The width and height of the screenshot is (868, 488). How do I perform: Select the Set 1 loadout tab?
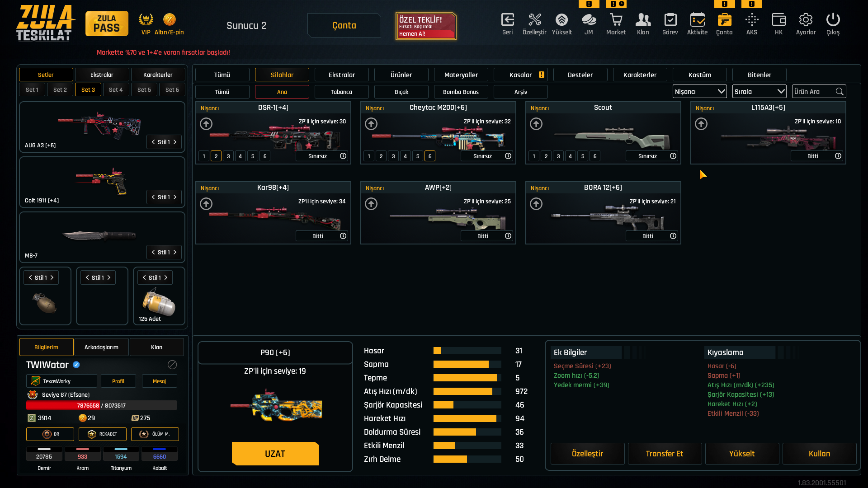[x=32, y=89]
